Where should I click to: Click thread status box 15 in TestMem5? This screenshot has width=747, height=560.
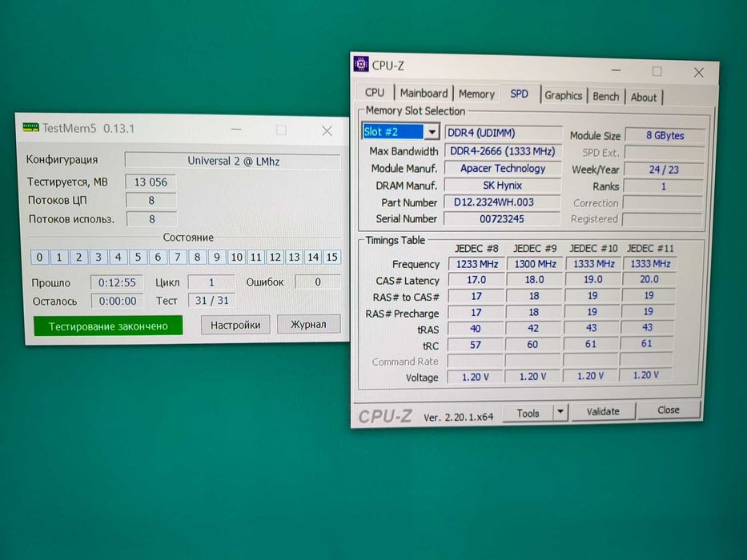click(331, 257)
